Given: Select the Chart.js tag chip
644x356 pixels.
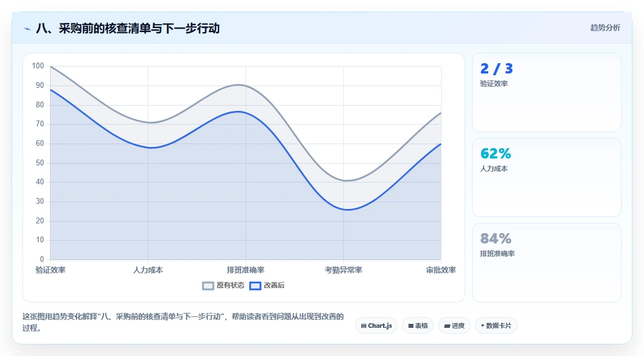Looking at the screenshot, I should 376,326.
